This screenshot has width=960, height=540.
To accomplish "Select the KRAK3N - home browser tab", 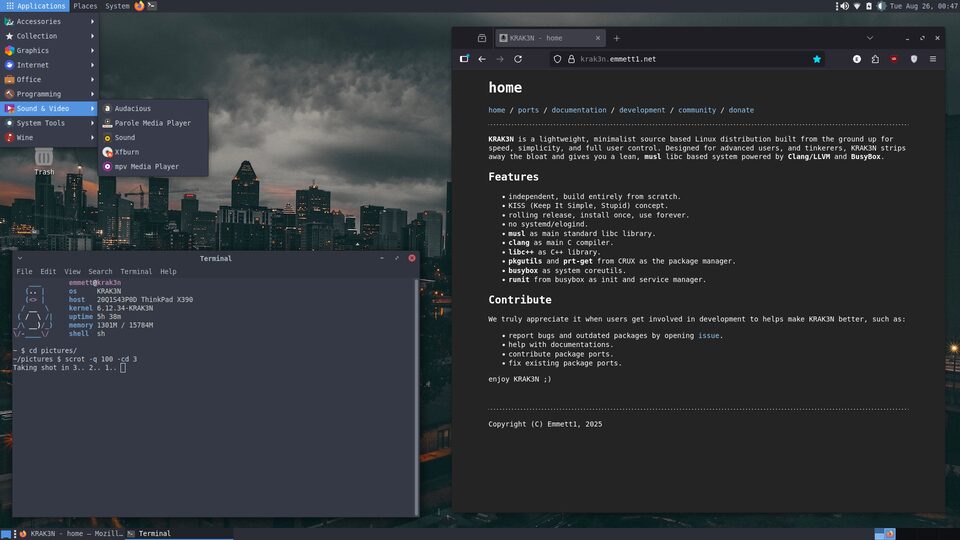I will (x=549, y=38).
